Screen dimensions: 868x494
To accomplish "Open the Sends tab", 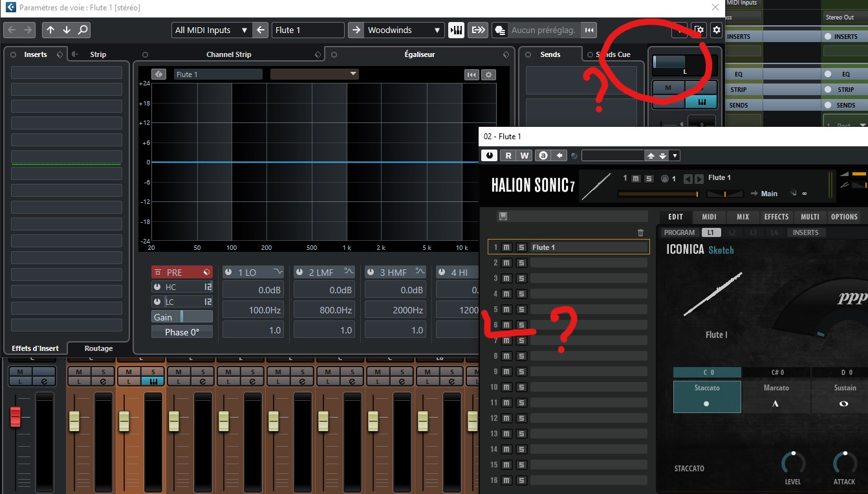I will pyautogui.click(x=550, y=54).
